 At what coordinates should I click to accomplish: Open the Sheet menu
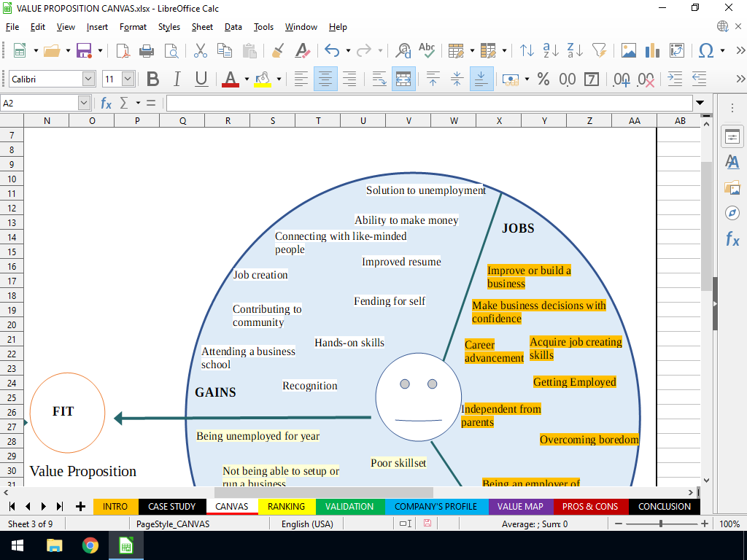tap(202, 27)
